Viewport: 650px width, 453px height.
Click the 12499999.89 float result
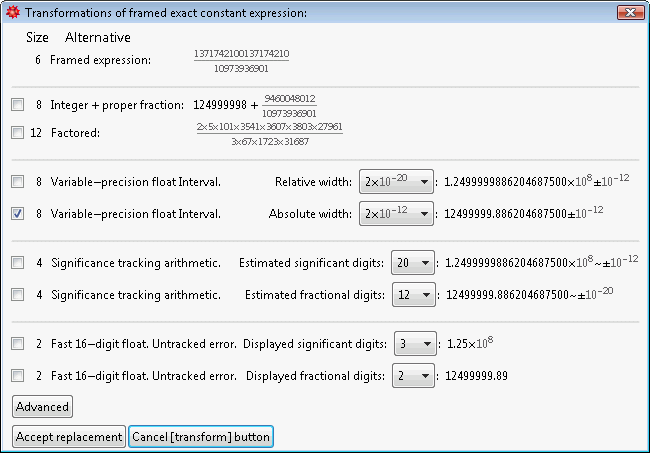pos(476,376)
